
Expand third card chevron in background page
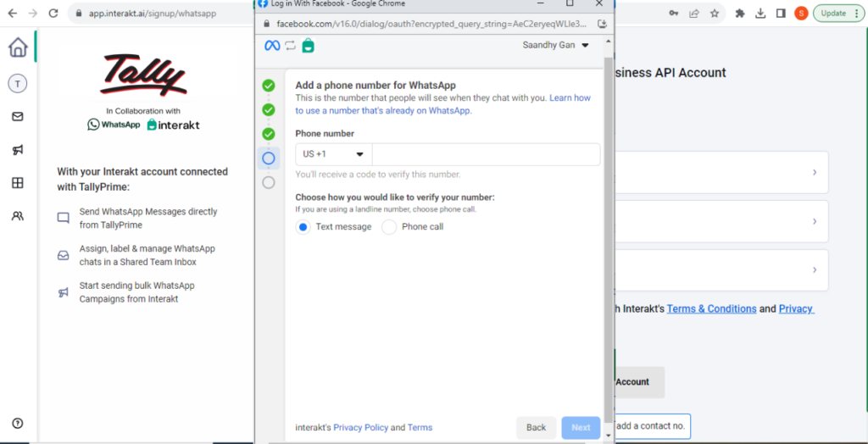point(815,269)
